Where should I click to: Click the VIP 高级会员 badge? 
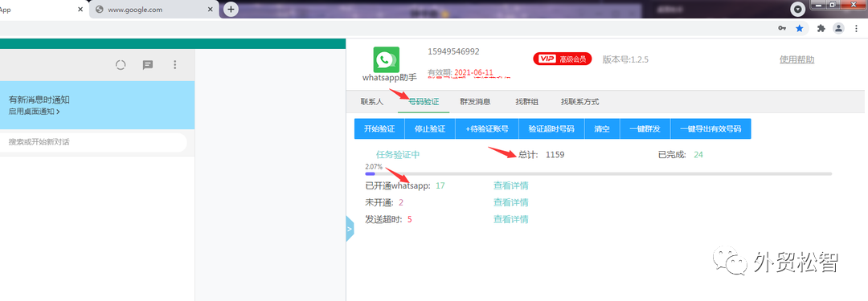point(563,59)
